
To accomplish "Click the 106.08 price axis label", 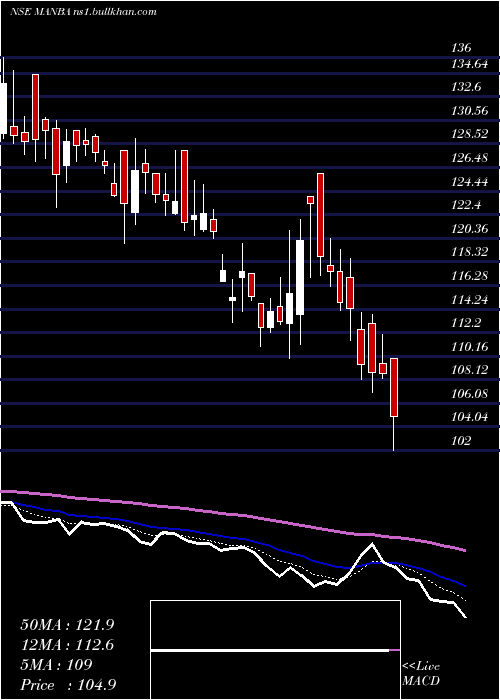I will pos(470,393).
